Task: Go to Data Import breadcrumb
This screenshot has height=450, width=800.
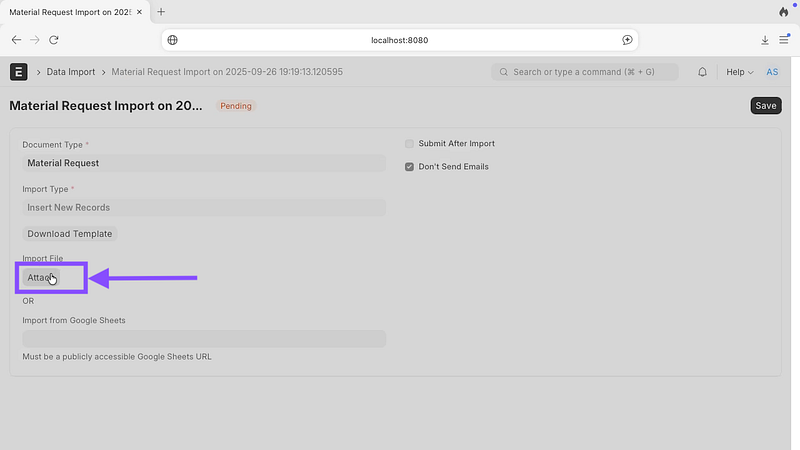Action: [x=73, y=72]
